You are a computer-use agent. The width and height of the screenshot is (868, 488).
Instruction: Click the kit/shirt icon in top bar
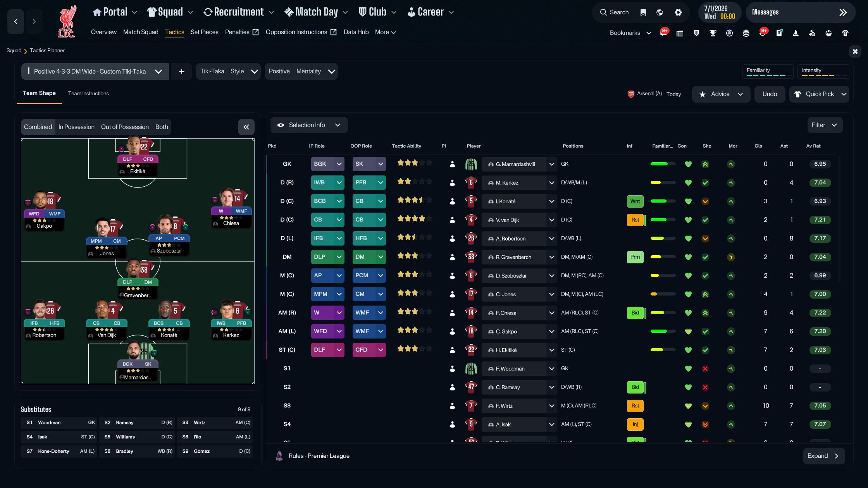tap(844, 33)
